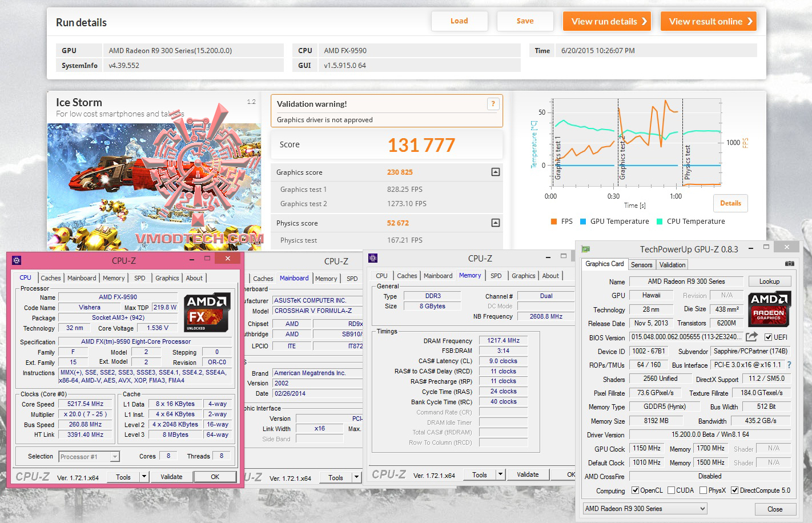The image size is (812, 523).
Task: Check the CUDA checkbox
Action: pos(671,490)
